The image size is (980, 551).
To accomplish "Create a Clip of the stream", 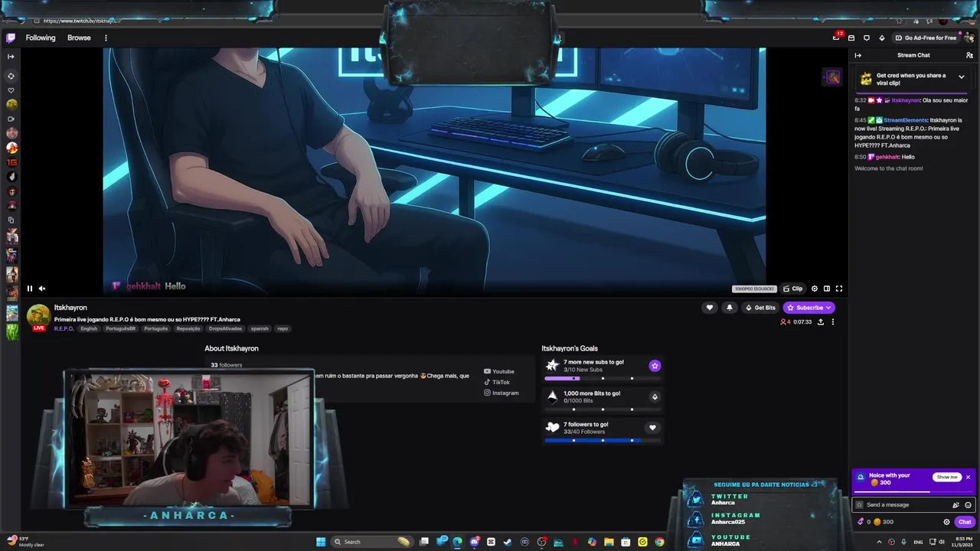I will point(792,289).
